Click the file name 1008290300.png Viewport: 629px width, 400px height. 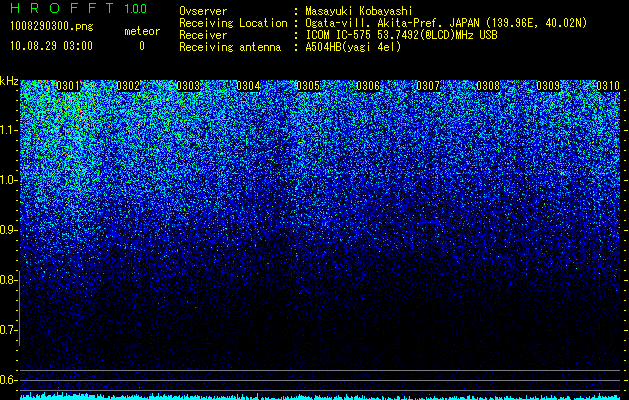coord(52,27)
